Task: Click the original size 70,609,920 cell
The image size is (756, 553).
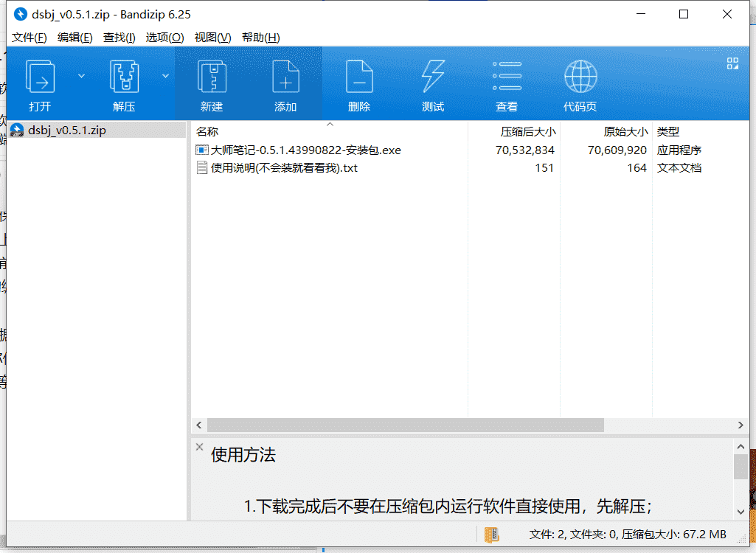Action: [617, 150]
